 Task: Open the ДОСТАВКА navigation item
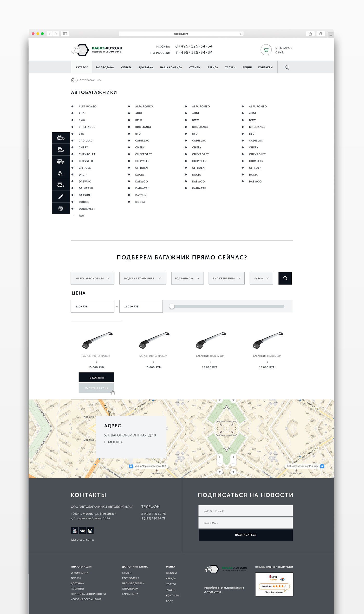point(146,67)
